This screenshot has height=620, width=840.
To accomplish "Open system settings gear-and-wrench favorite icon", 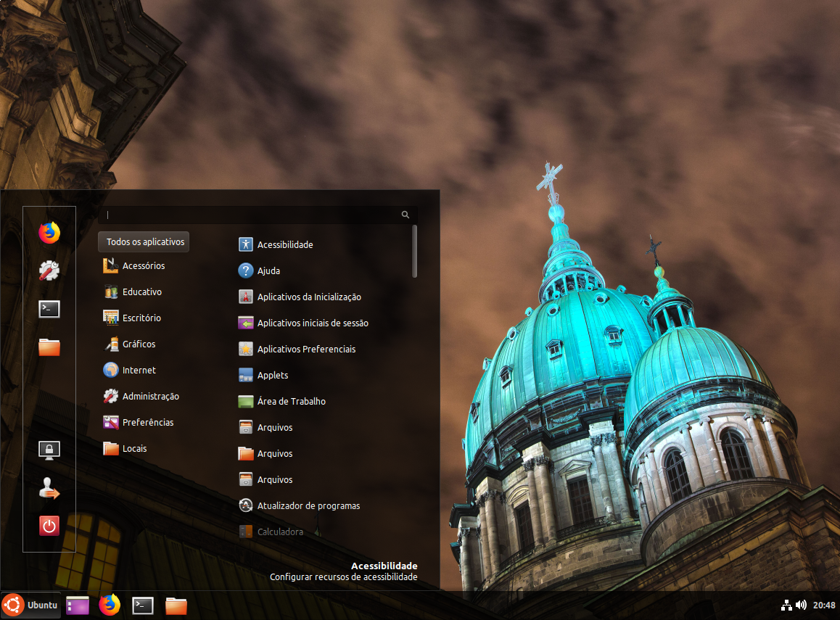I will point(49,271).
